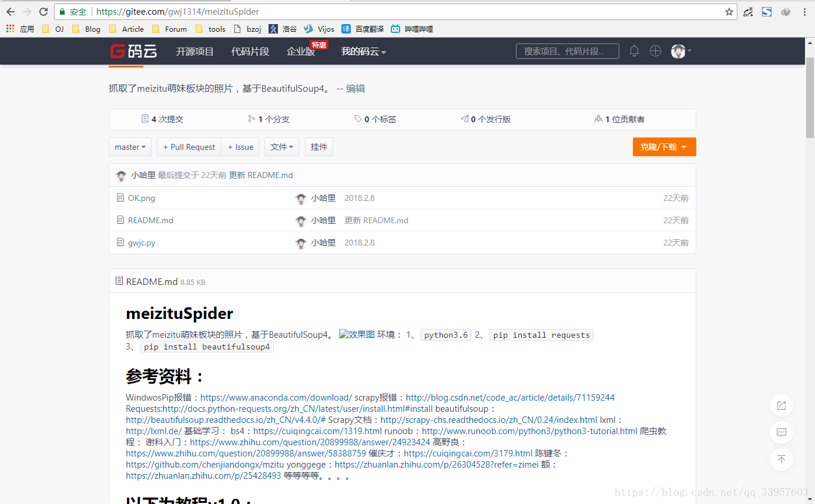
Task: Click the 编辑 link after the description
Action: [x=355, y=89]
